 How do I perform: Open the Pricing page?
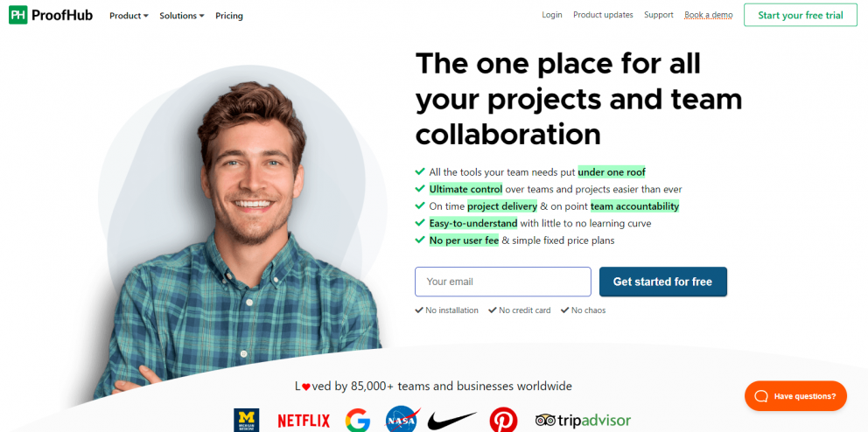[229, 16]
